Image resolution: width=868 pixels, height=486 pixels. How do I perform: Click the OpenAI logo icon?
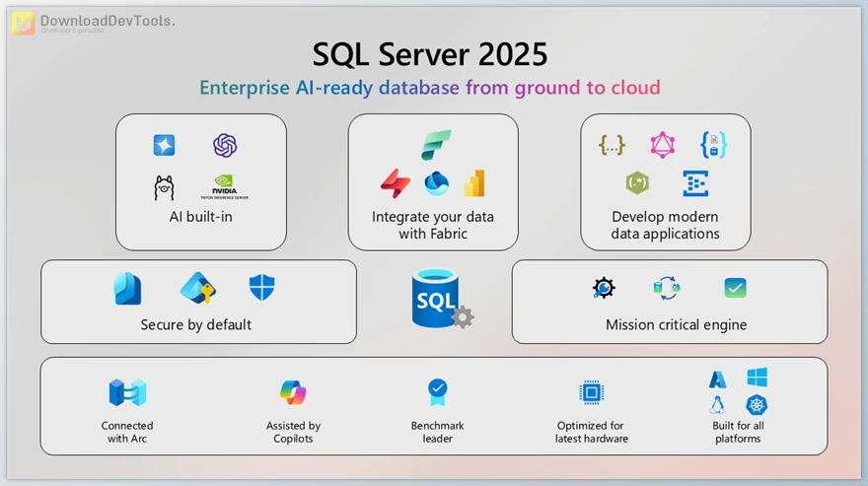point(225,146)
